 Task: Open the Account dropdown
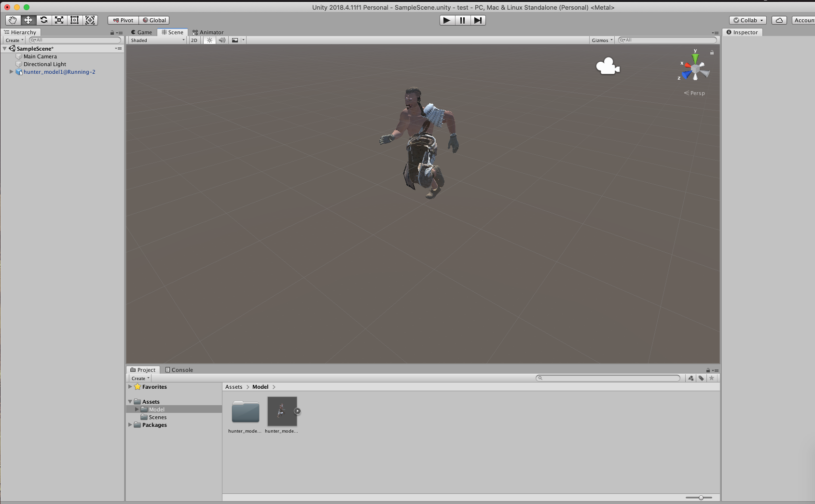click(x=803, y=20)
